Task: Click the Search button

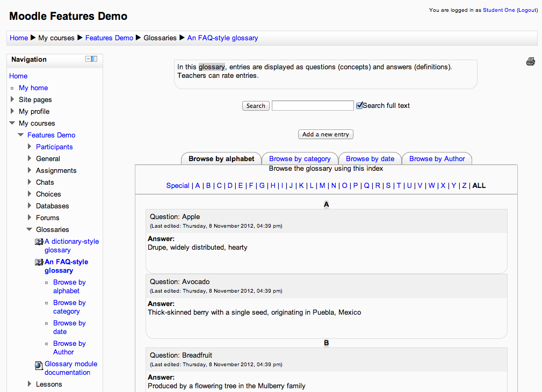Action: point(256,106)
